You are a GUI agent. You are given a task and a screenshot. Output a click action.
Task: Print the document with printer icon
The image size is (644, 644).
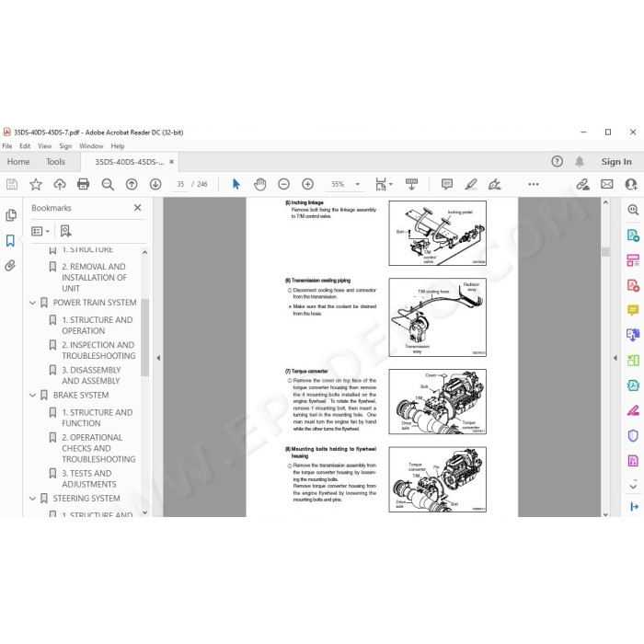click(84, 184)
